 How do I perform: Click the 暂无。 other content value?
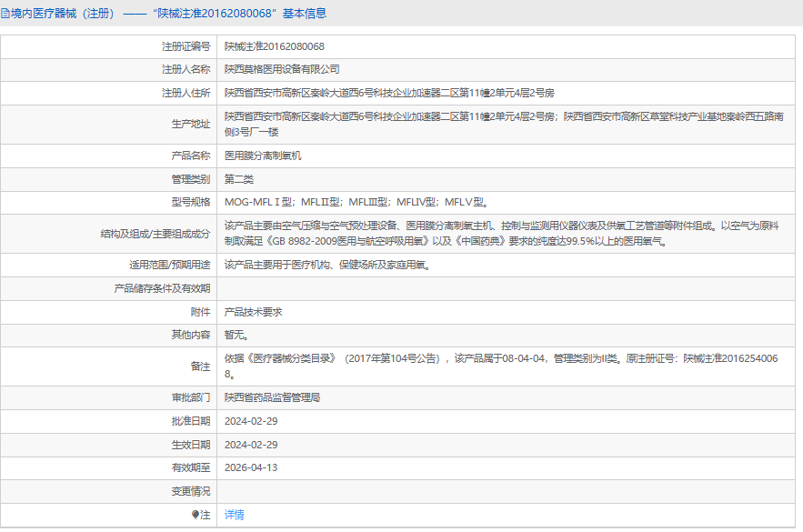tap(236, 335)
